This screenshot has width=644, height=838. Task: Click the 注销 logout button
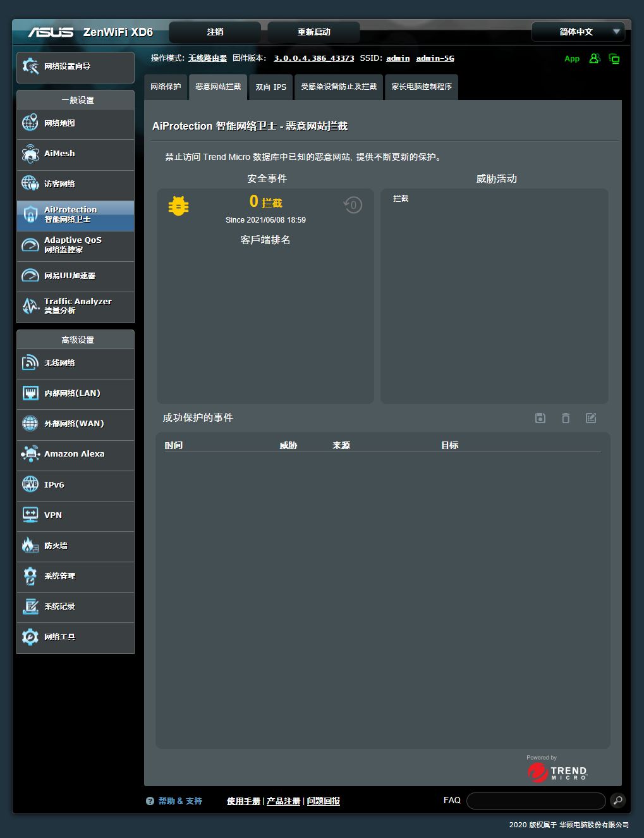(x=215, y=32)
